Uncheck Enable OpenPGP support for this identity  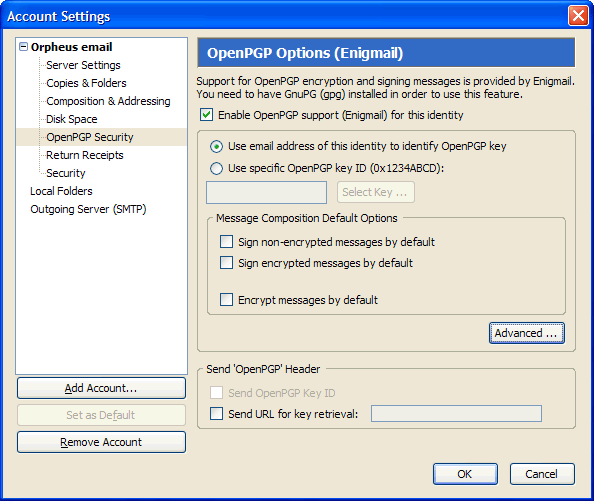206,115
